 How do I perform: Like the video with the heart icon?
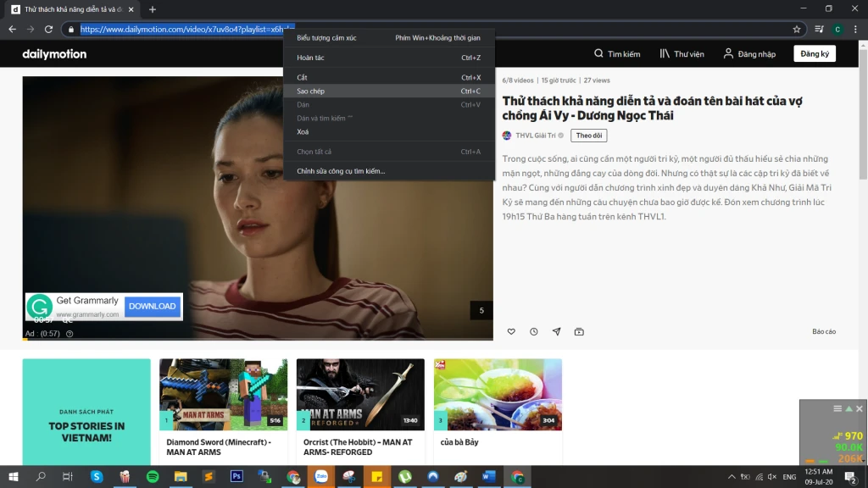click(510, 332)
